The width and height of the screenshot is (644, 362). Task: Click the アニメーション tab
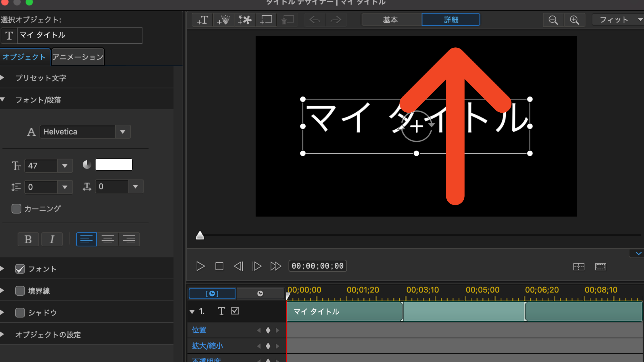(78, 57)
